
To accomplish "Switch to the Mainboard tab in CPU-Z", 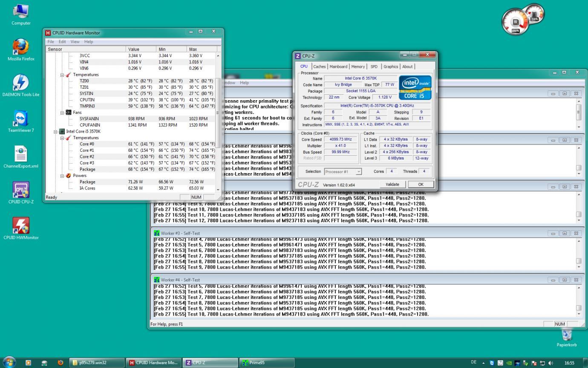I will tap(338, 67).
